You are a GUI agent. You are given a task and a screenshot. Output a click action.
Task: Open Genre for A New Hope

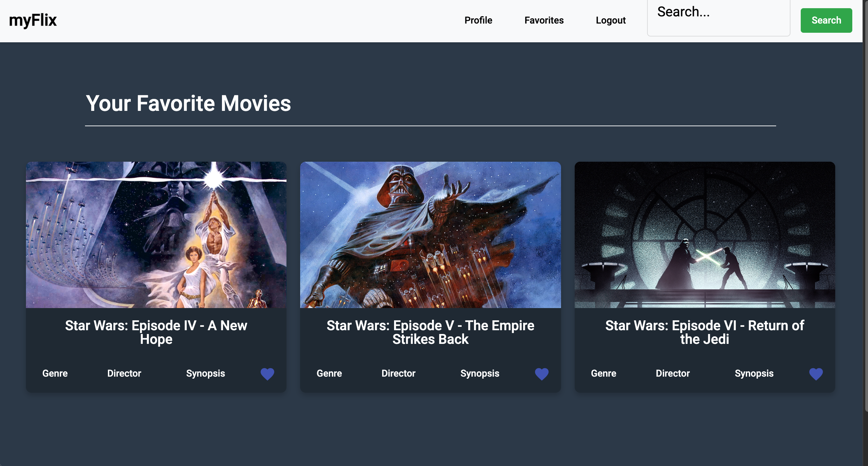tap(55, 373)
